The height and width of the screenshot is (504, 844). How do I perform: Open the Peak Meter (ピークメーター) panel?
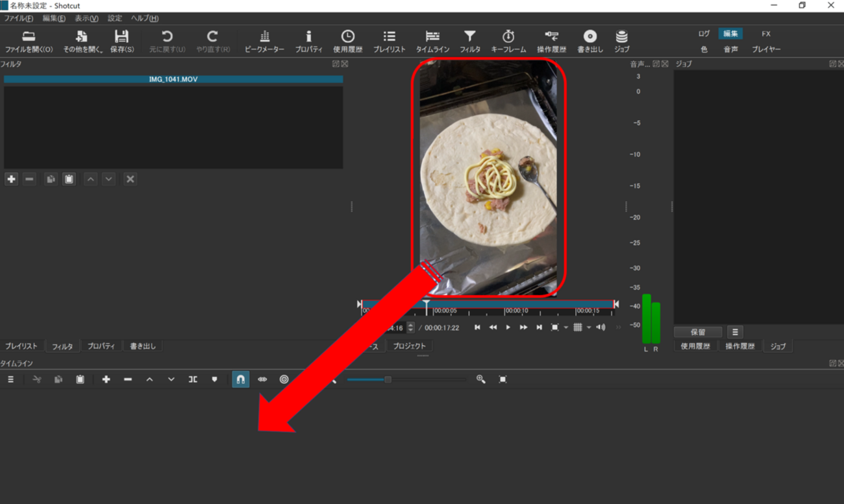pos(264,41)
